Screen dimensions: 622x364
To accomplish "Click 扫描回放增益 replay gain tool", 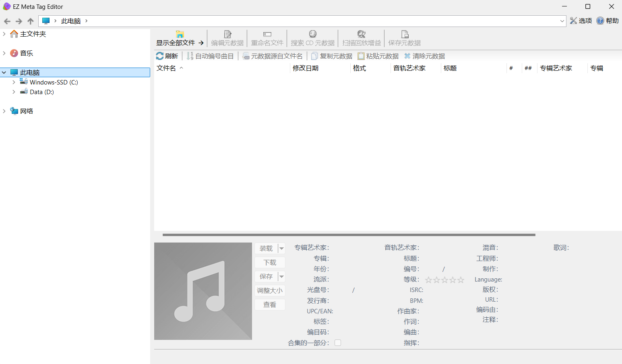I will point(362,39).
